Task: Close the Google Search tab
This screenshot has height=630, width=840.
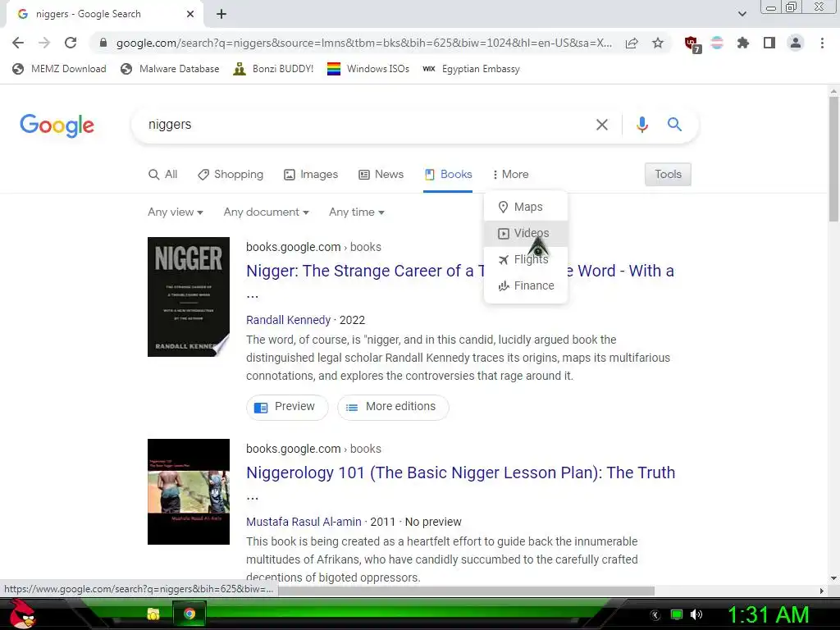Action: tap(190, 14)
